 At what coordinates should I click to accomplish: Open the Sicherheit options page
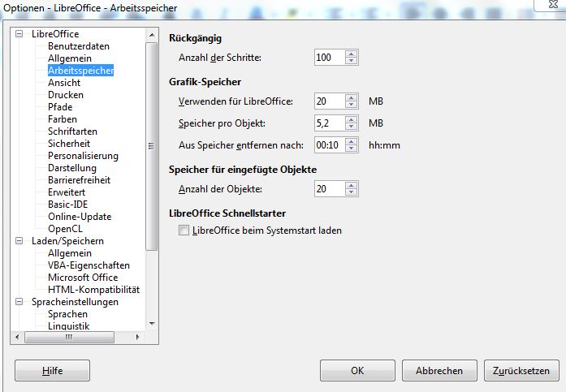click(69, 144)
